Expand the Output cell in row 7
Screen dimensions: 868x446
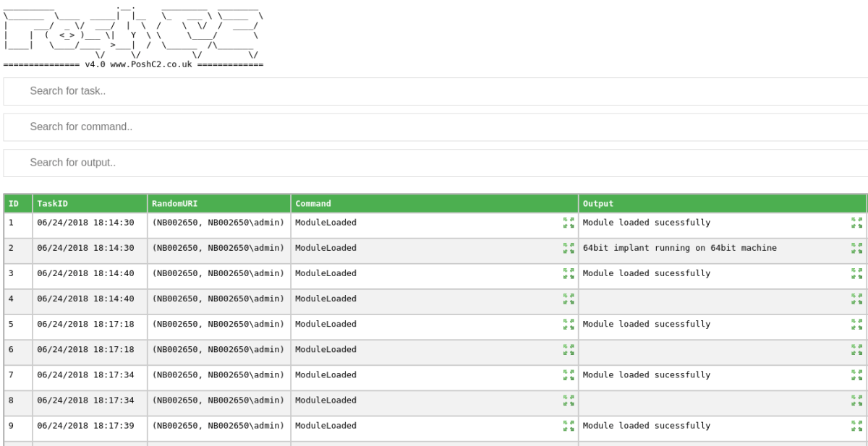857,374
